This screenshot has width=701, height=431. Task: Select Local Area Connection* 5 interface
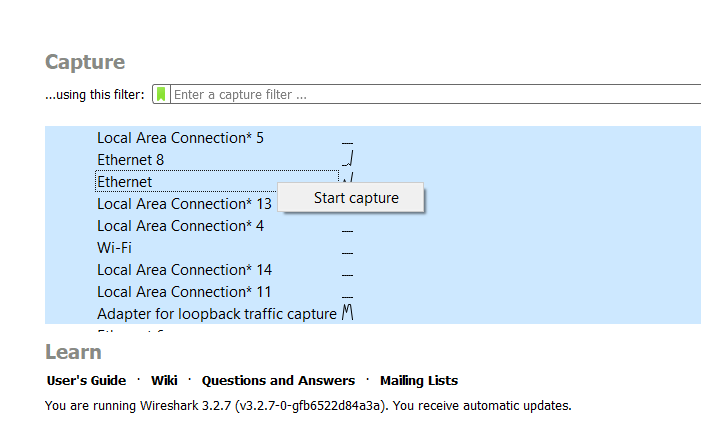pyautogui.click(x=180, y=138)
